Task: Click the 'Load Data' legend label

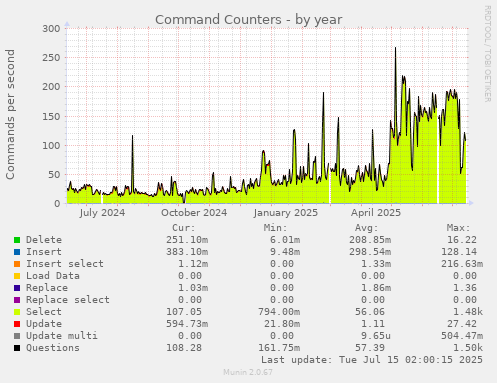Action: (x=53, y=276)
